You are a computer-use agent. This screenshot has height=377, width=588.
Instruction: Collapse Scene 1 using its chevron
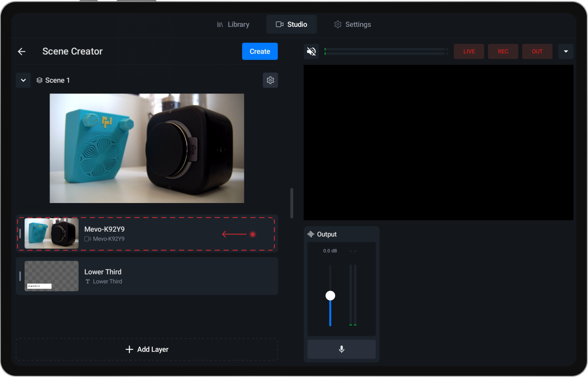(23, 80)
